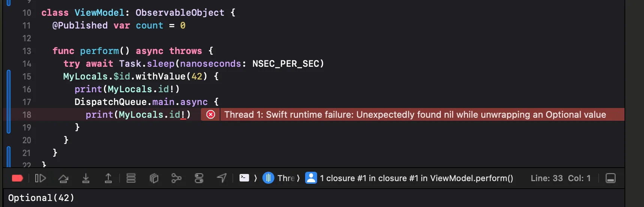Click the Simulate Location arrow icon

click(x=222, y=178)
